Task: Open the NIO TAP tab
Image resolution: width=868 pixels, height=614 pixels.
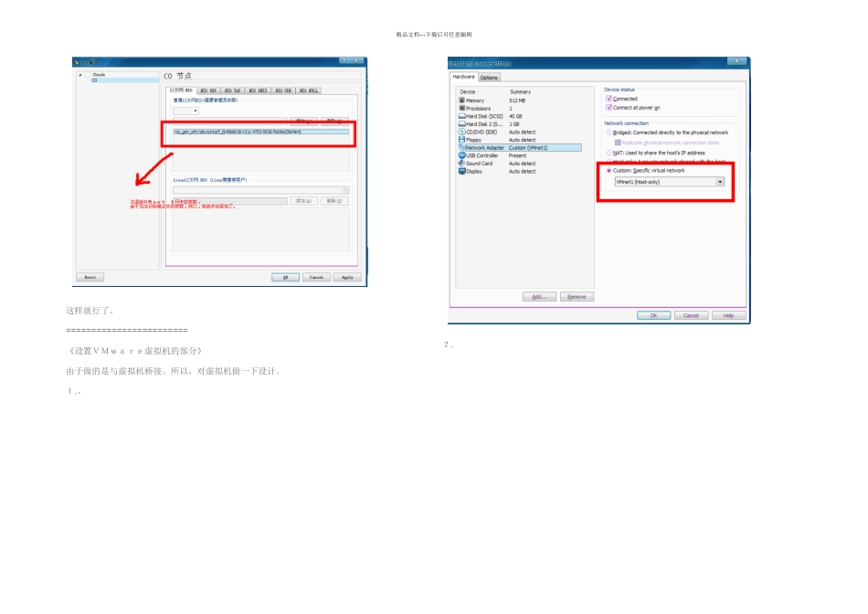Action: point(232,90)
